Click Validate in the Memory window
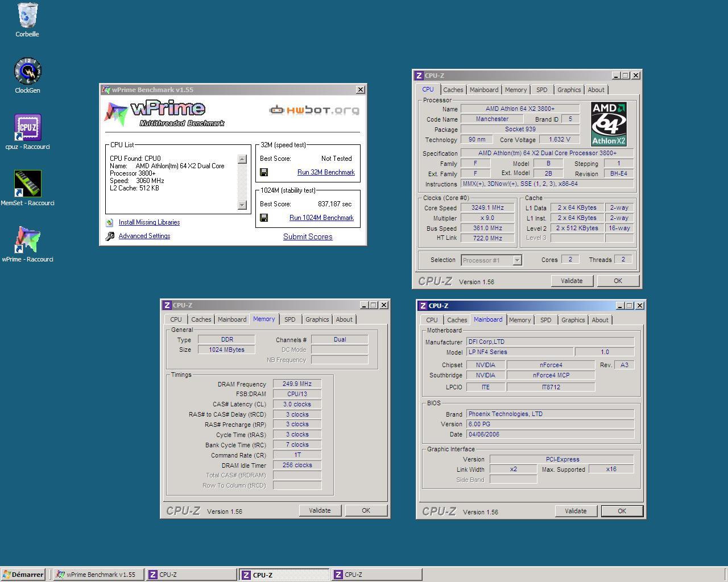Image resolution: width=728 pixels, height=582 pixels. pos(320,510)
